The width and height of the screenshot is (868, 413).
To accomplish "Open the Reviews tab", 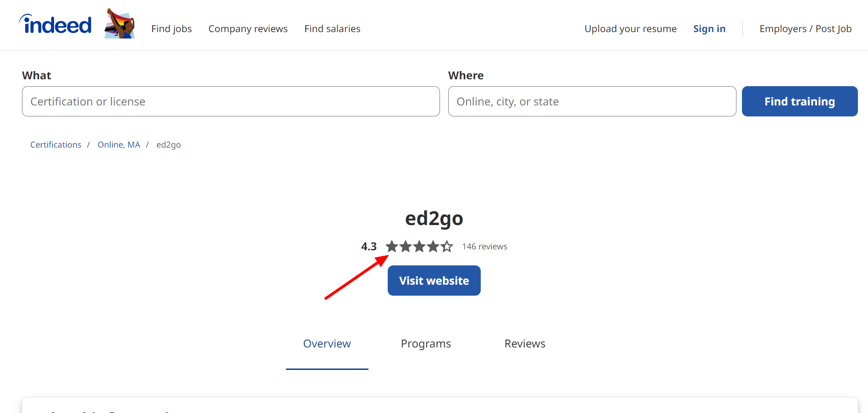I will pyautogui.click(x=525, y=343).
